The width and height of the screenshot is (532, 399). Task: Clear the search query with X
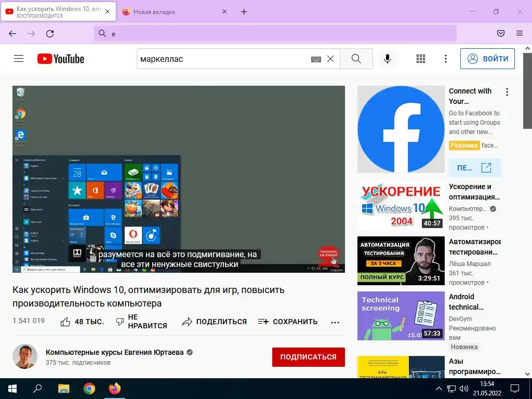pos(330,59)
